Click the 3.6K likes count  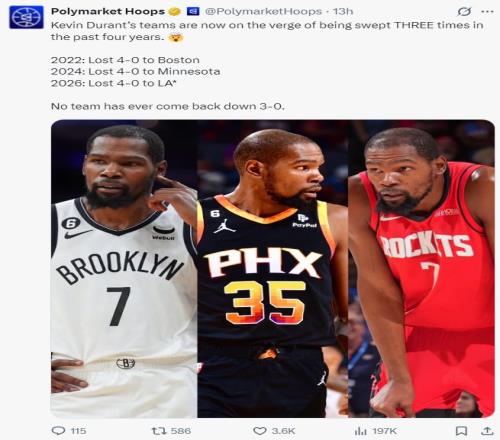(283, 431)
